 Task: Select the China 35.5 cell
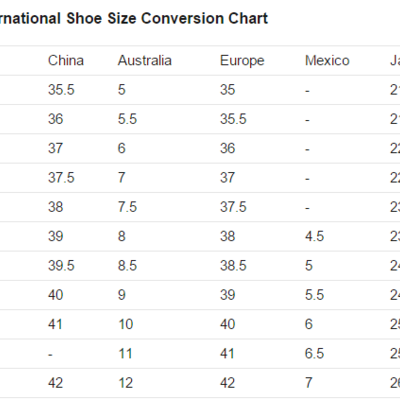coord(61,90)
